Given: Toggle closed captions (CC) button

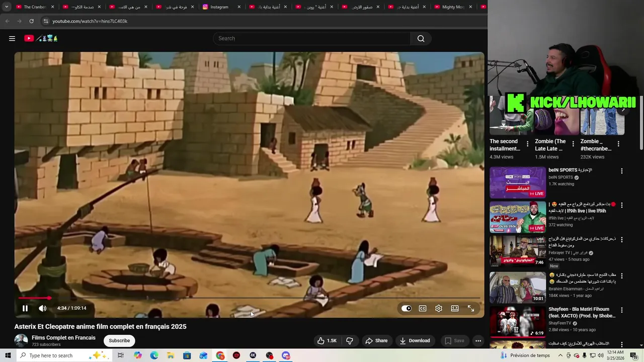Looking at the screenshot, I should (423, 308).
